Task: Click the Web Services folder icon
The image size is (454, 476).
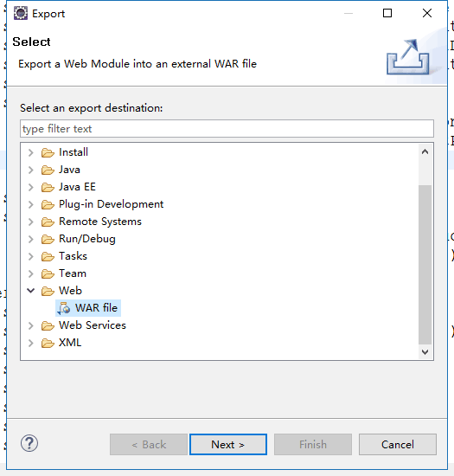Action: [48, 325]
